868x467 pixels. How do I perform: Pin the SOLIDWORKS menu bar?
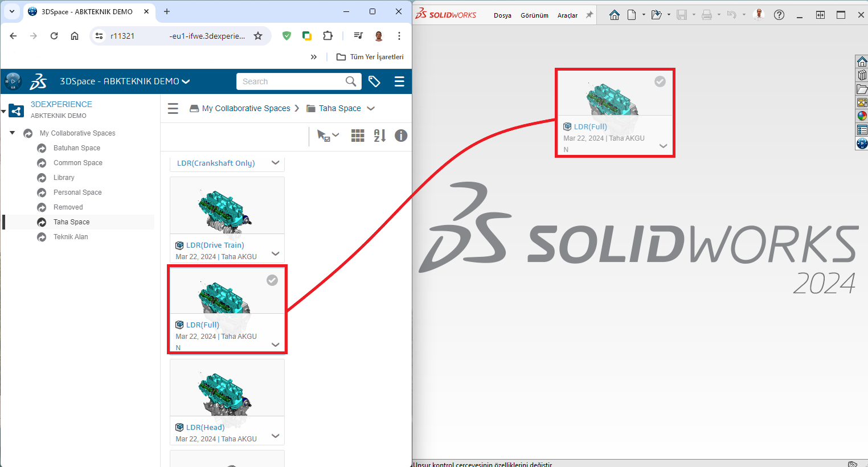tap(589, 15)
